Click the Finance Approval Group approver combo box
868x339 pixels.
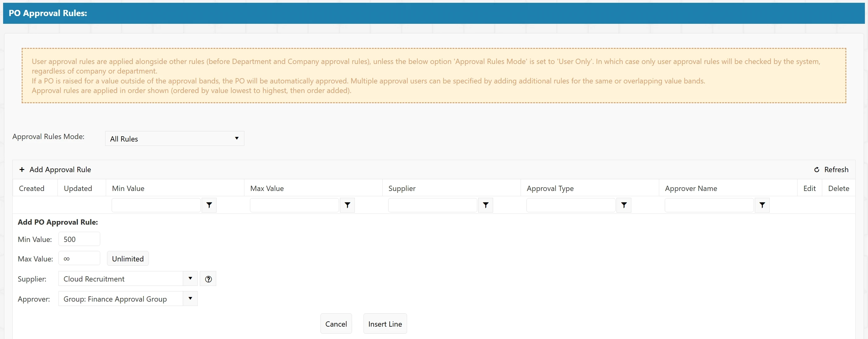[128, 299]
